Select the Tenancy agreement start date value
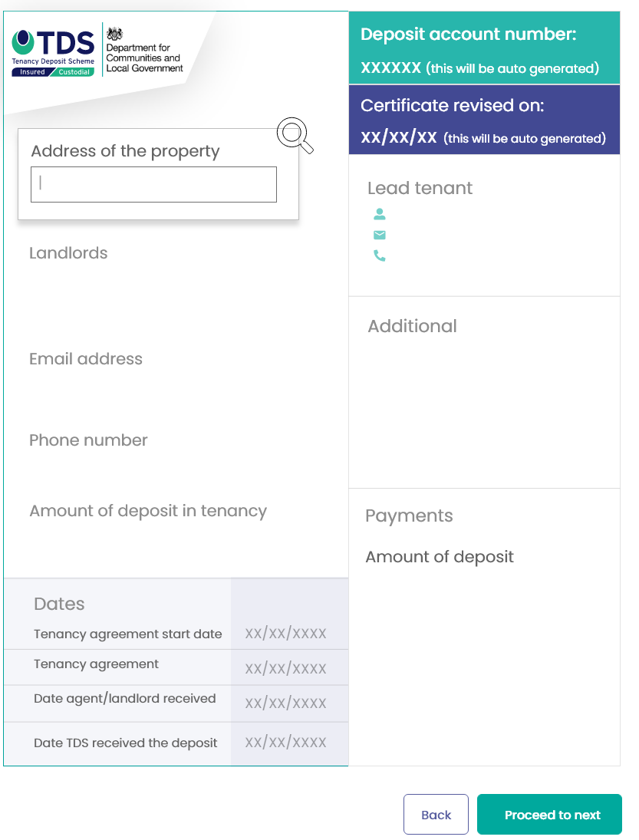Screen dimensions: 639x840 285,634
